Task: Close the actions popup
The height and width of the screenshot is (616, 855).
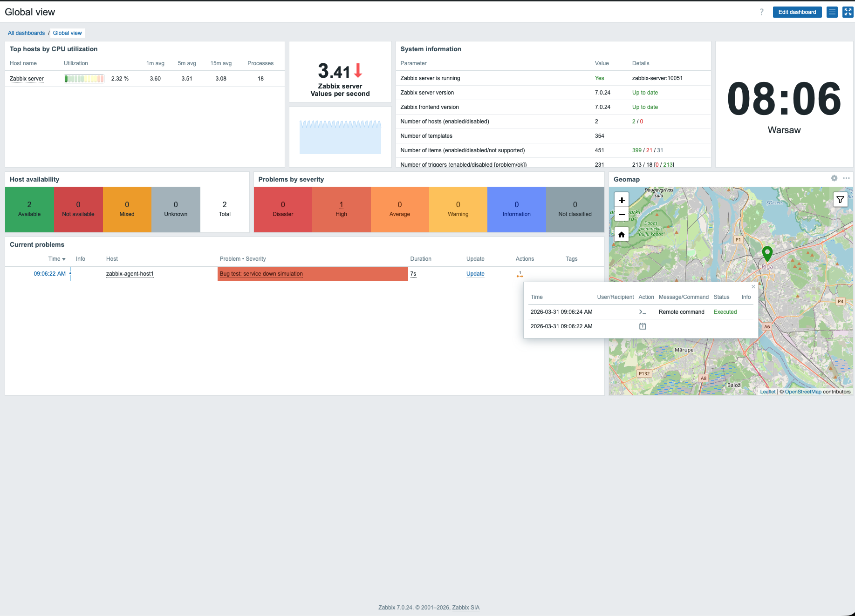Action: pyautogui.click(x=753, y=287)
